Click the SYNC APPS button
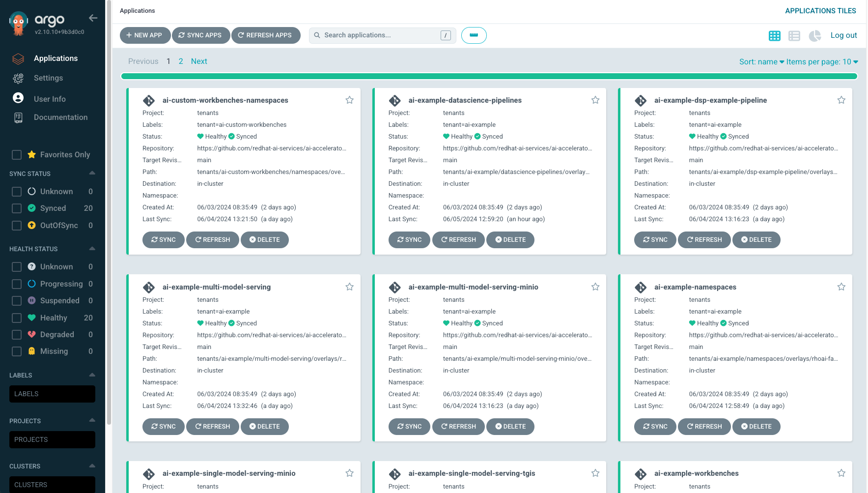The width and height of the screenshot is (868, 493). click(201, 35)
